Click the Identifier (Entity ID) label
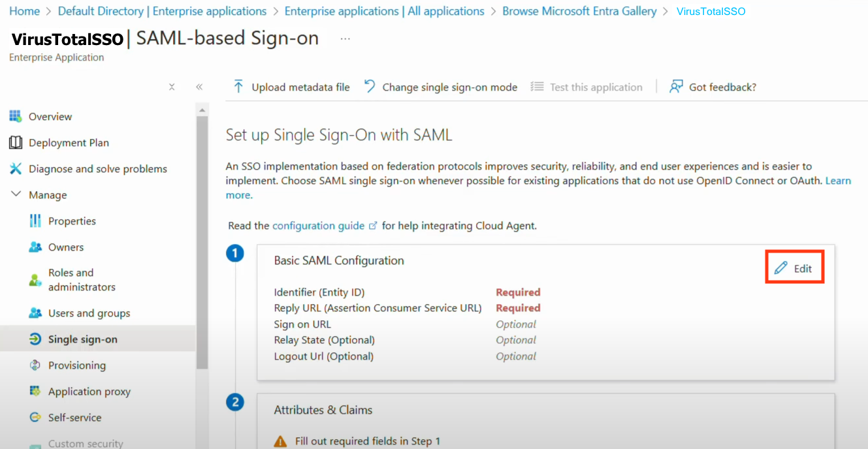The height and width of the screenshot is (449, 868). [x=319, y=292]
